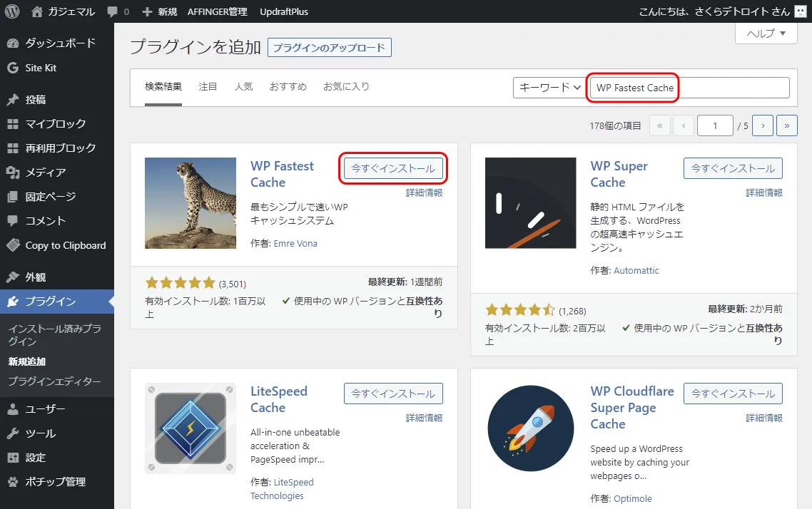Open author link Optimole
Viewport: 812px width, 509px height.
click(x=632, y=498)
